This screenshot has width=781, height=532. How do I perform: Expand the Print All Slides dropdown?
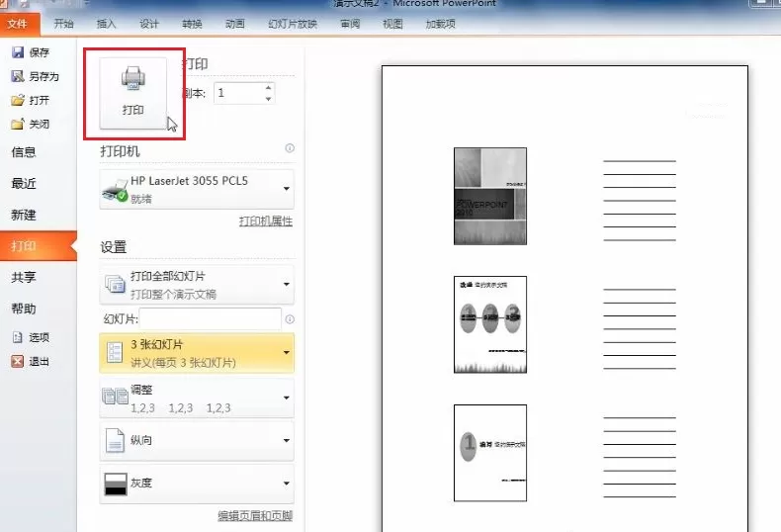(197, 285)
